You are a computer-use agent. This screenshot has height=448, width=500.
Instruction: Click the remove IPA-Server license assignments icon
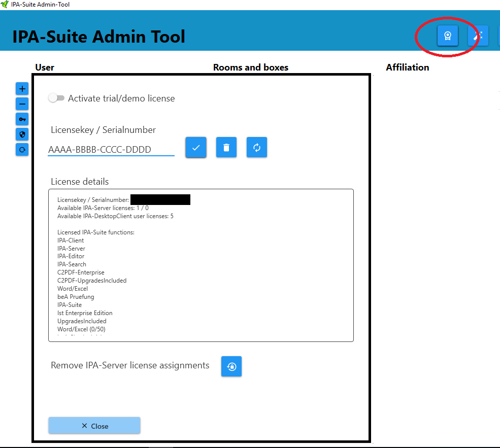231,366
